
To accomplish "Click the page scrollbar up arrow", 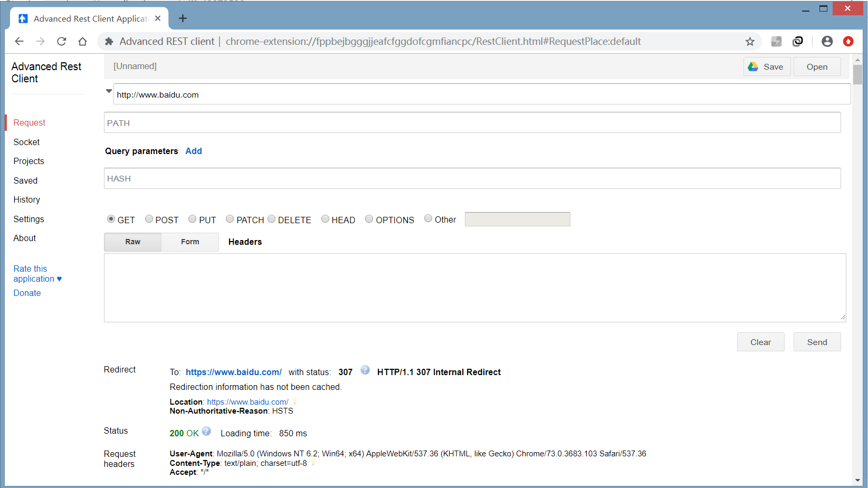I will 857,60.
